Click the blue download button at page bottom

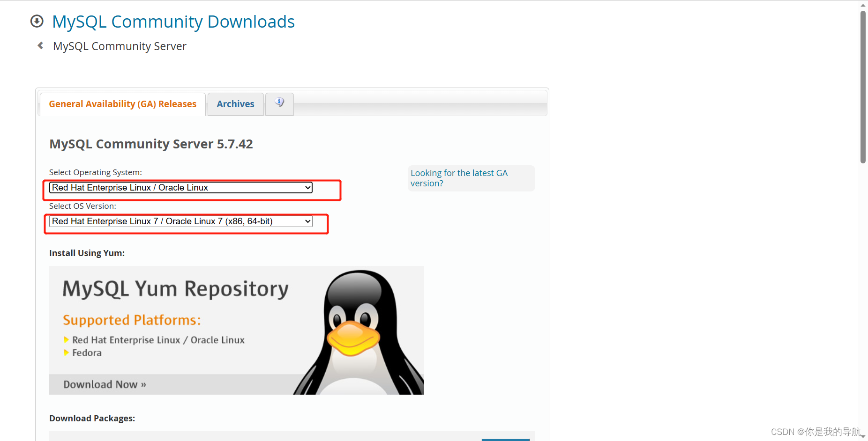point(505,440)
